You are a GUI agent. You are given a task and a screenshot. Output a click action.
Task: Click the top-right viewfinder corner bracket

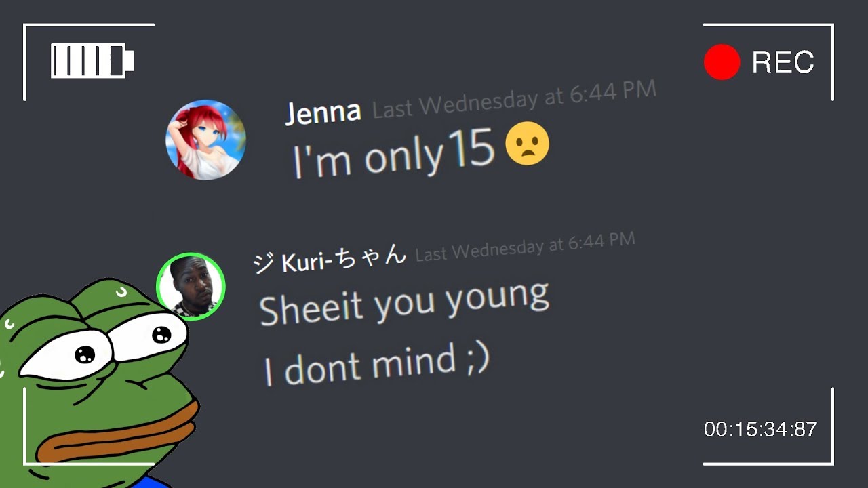(x=768, y=62)
